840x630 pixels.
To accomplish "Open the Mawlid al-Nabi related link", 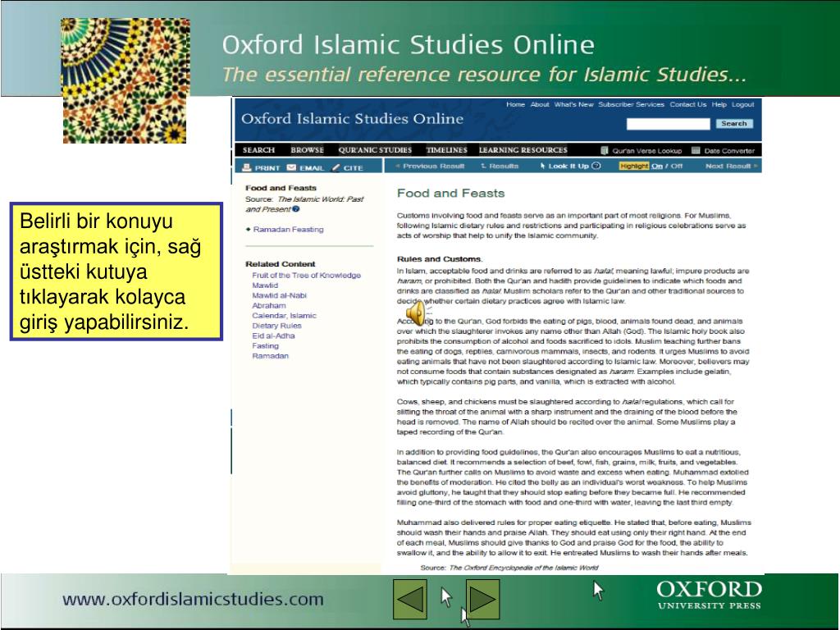I will pos(279,295).
